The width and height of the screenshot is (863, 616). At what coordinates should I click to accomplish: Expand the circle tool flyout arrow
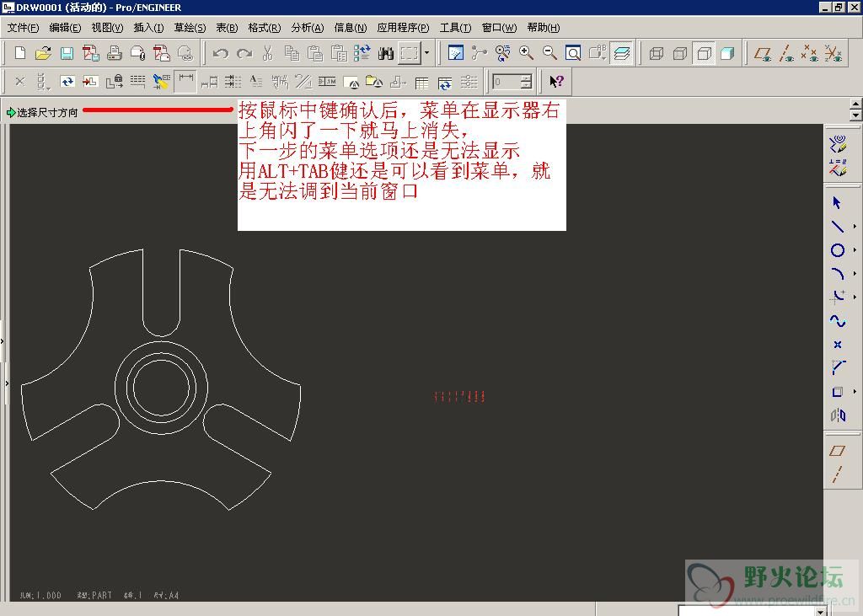855,250
